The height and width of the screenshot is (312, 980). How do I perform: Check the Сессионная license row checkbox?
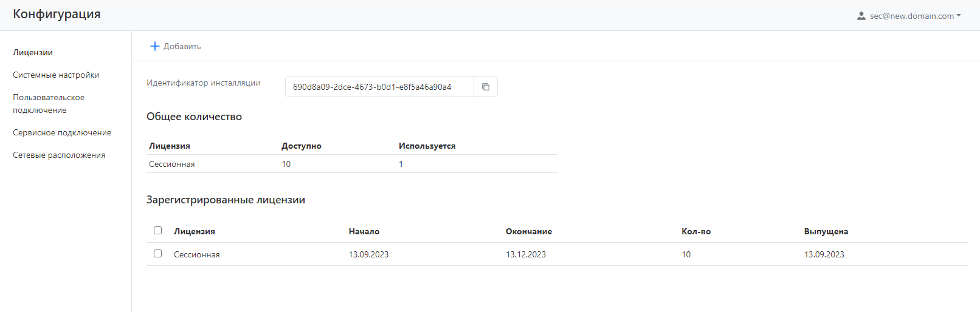pyautogui.click(x=158, y=254)
